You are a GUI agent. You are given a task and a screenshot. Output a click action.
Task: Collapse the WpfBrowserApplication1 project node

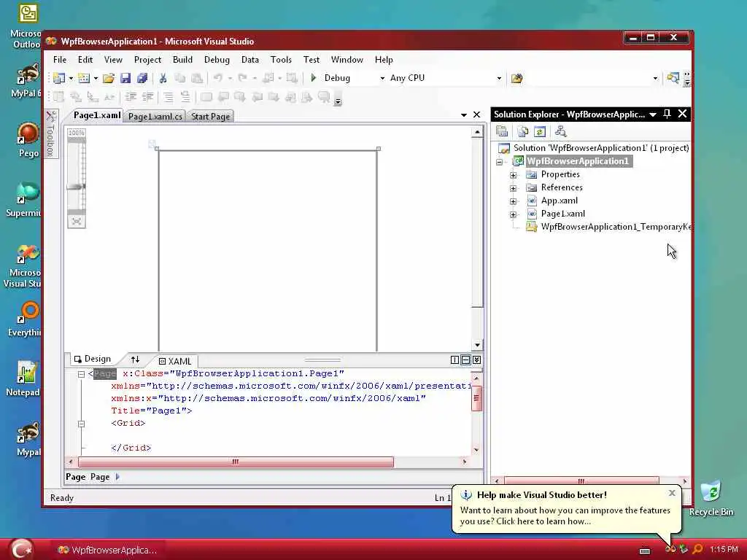click(x=499, y=162)
